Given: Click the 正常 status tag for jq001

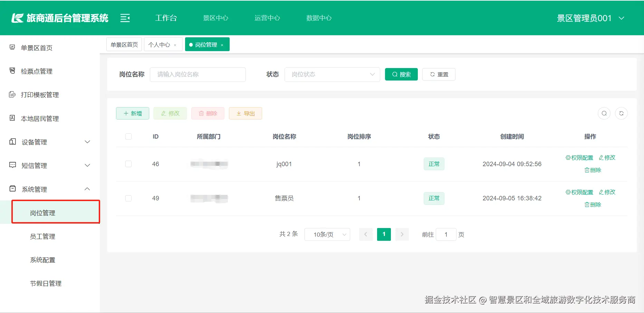Looking at the screenshot, I should (x=434, y=164).
